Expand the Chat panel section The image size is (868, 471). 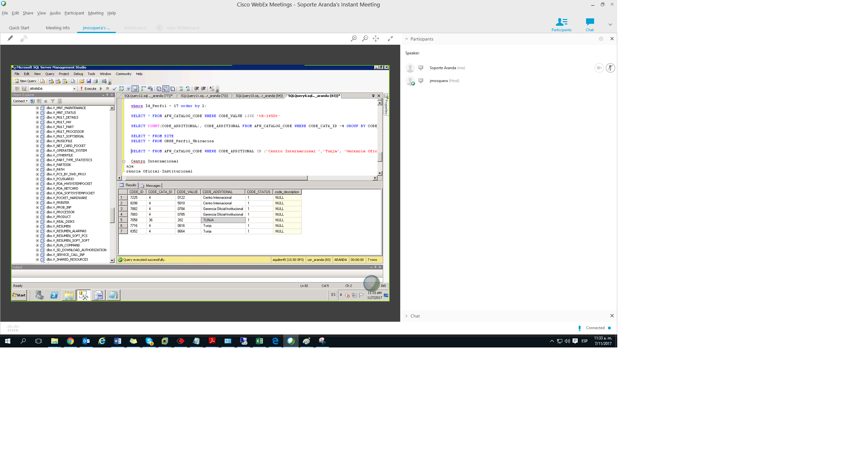407,316
